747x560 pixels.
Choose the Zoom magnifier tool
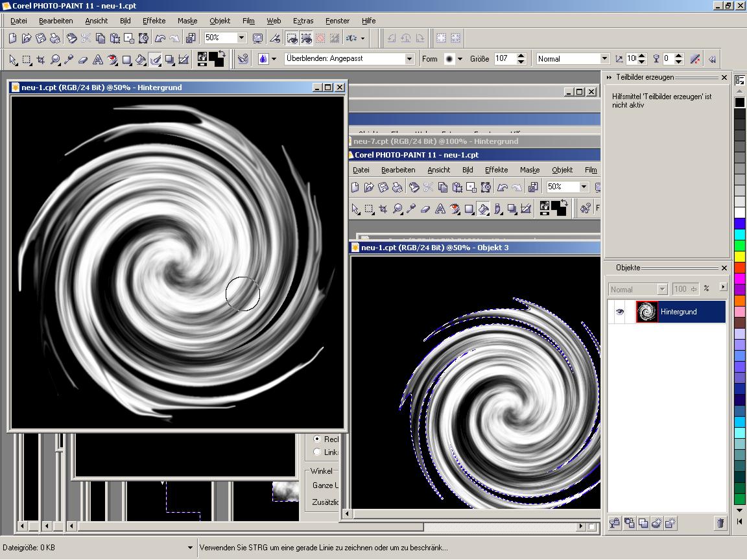[x=55, y=60]
